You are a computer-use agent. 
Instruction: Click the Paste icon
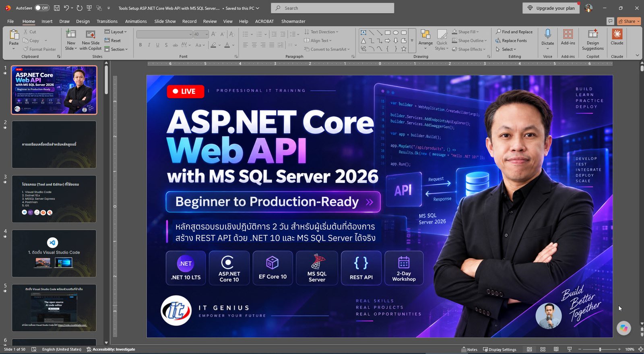click(x=14, y=35)
